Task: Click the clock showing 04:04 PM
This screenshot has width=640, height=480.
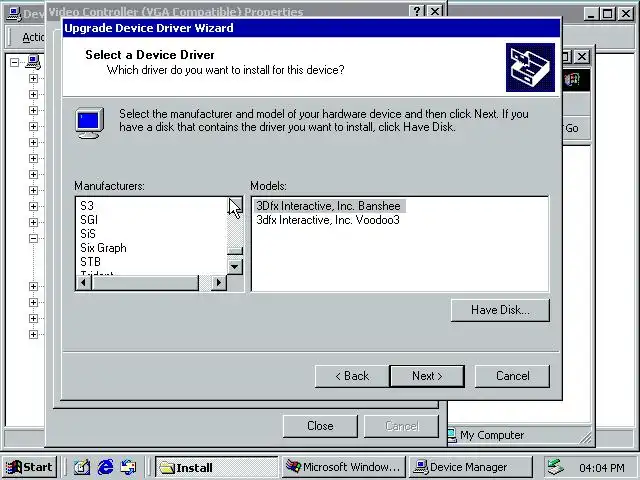Action: tap(602, 468)
